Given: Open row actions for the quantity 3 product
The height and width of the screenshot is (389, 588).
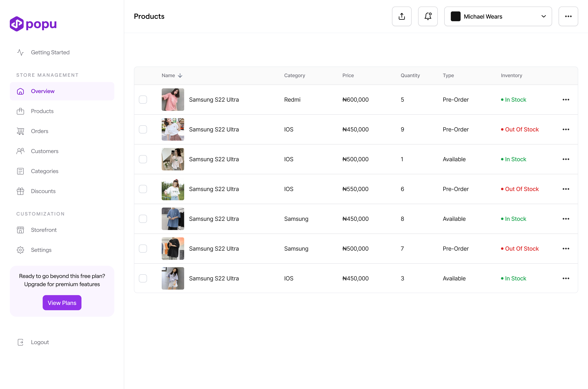Looking at the screenshot, I should [x=566, y=278].
